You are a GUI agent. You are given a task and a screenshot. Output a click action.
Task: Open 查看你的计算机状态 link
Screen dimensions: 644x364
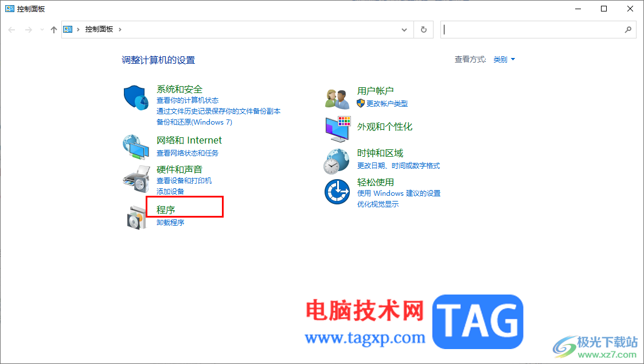point(188,100)
